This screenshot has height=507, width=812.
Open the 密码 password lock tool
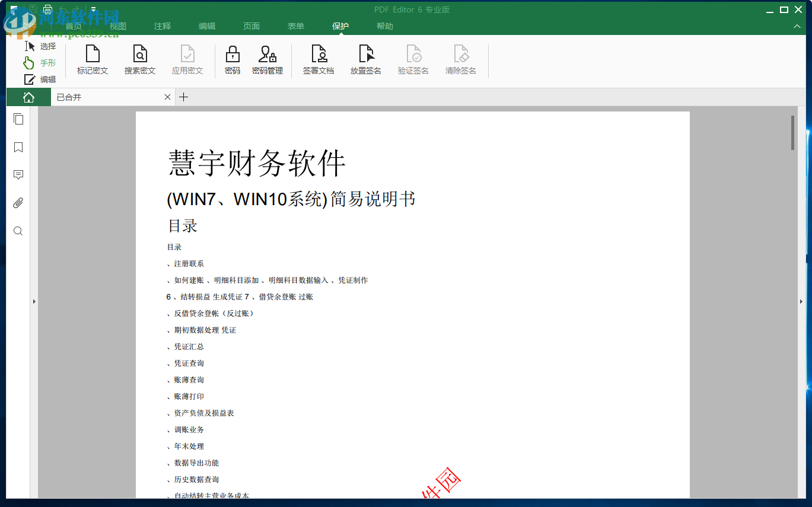click(x=233, y=60)
